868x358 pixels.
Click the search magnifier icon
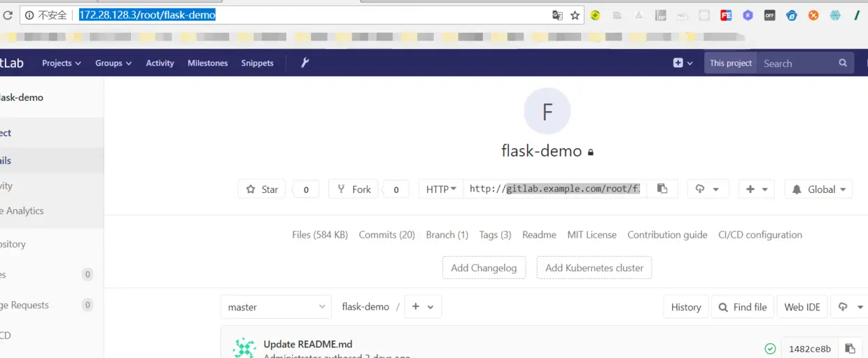tap(843, 63)
